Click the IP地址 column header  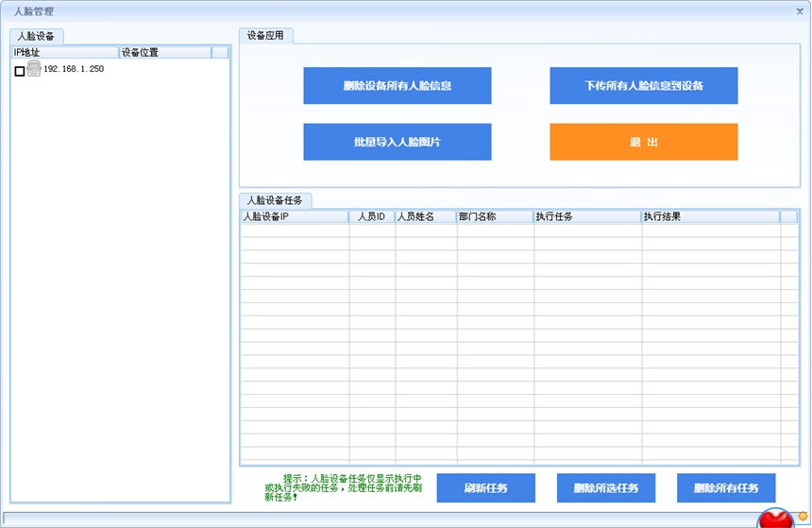tap(64, 53)
